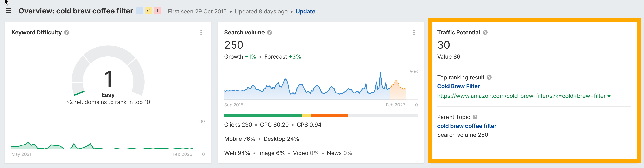Open parent topic cold brew coffee filter
This screenshot has height=168, width=644.
(x=467, y=126)
